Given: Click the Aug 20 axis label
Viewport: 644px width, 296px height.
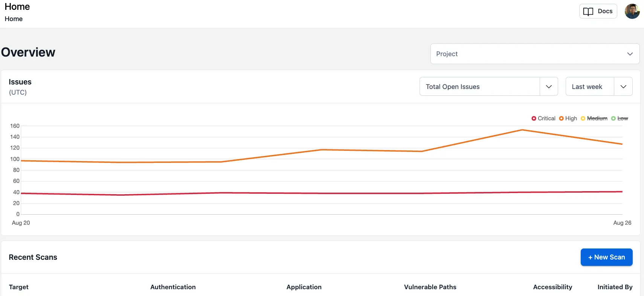Looking at the screenshot, I should click(21, 223).
